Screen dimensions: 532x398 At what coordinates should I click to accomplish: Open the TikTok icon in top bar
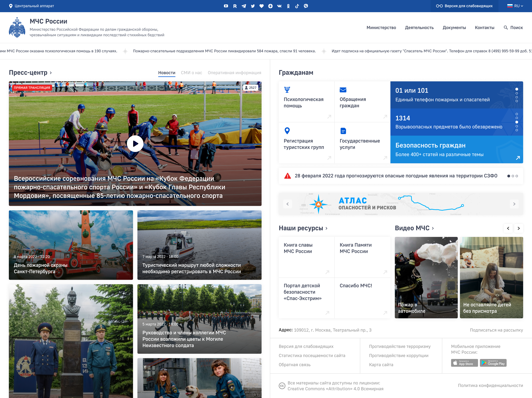tap(297, 6)
